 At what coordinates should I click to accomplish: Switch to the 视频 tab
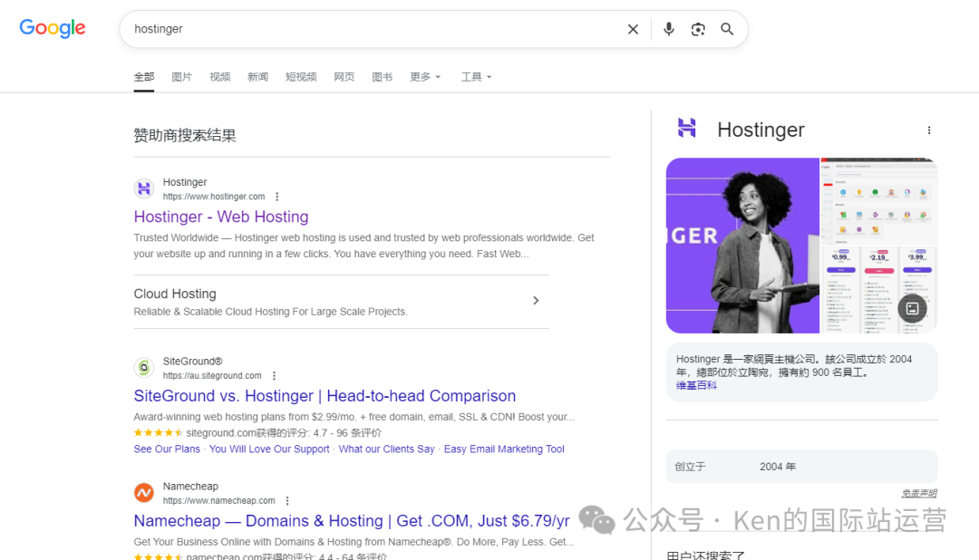(x=219, y=77)
